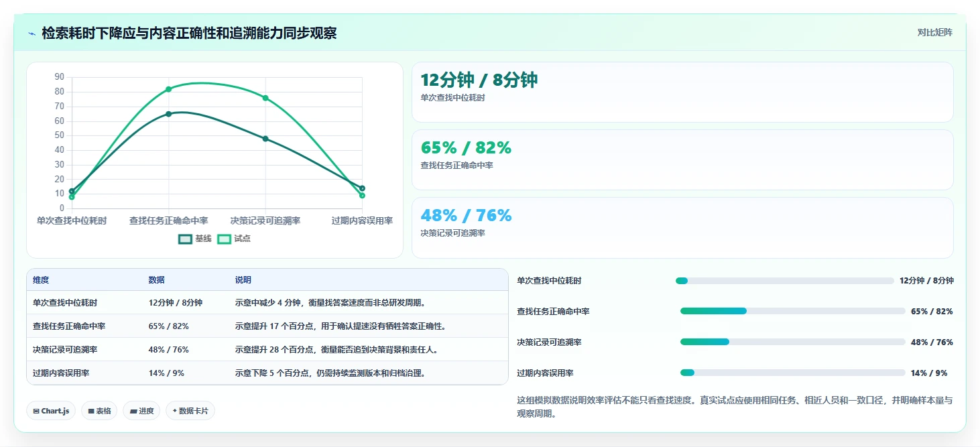Open the 12分钟 / 8分钟 metric card

click(x=682, y=92)
